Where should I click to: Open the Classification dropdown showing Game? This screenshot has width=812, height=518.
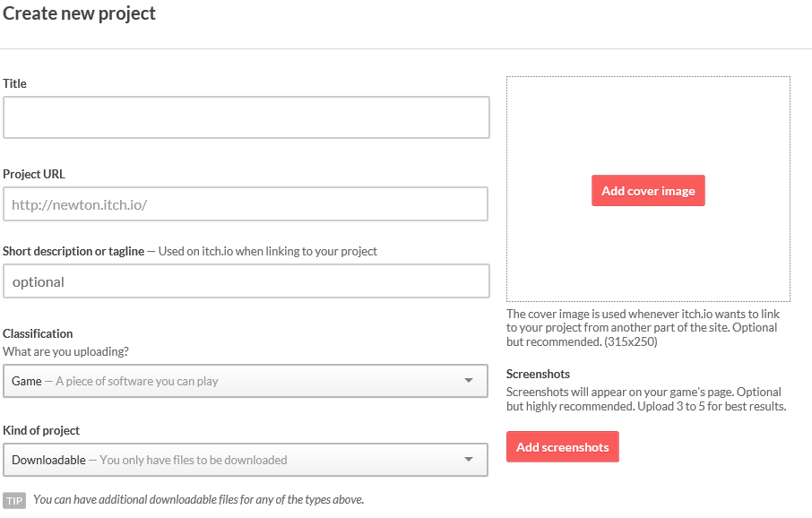pyautogui.click(x=246, y=381)
